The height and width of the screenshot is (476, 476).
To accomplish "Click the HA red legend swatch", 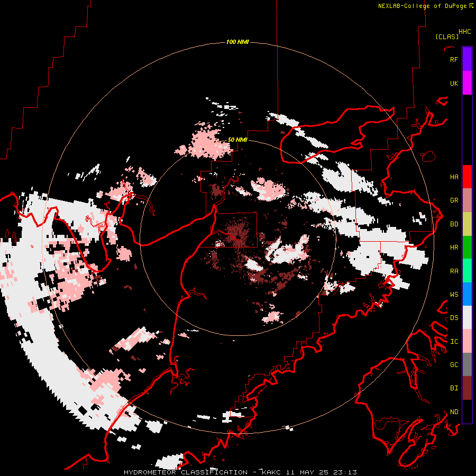I will click(x=467, y=177).
